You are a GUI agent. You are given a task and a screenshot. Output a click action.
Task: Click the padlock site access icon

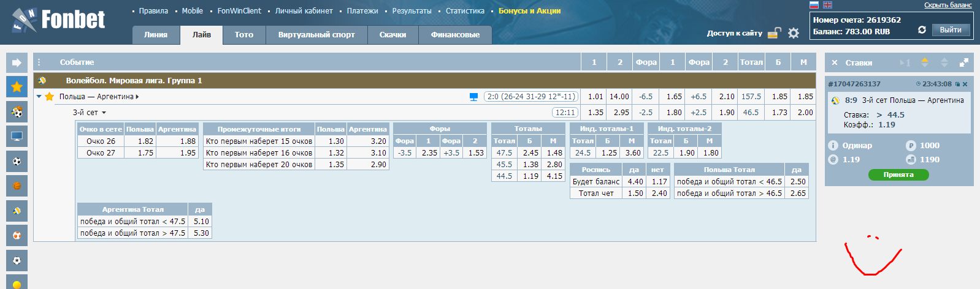tap(775, 33)
